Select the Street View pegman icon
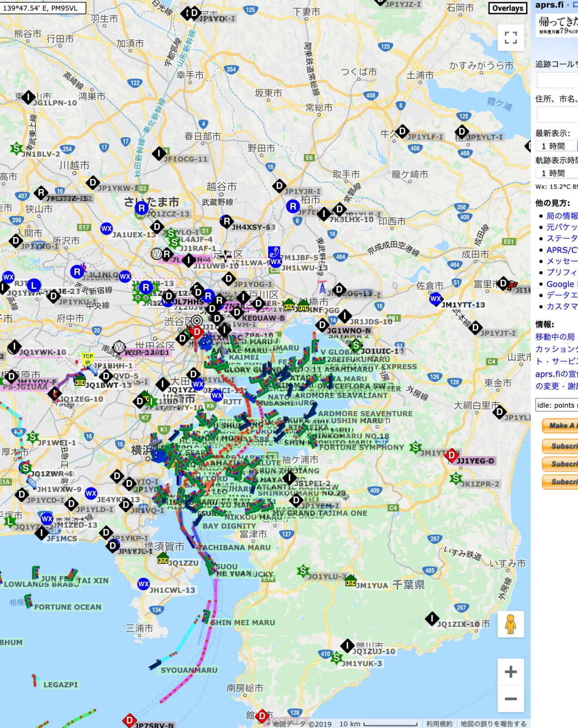 tap(511, 624)
